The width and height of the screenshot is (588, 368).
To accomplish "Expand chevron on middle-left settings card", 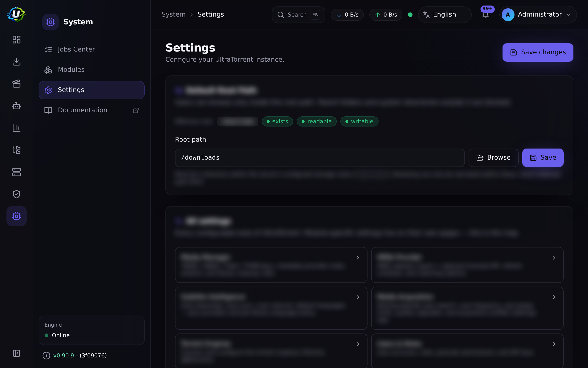I will (358, 297).
